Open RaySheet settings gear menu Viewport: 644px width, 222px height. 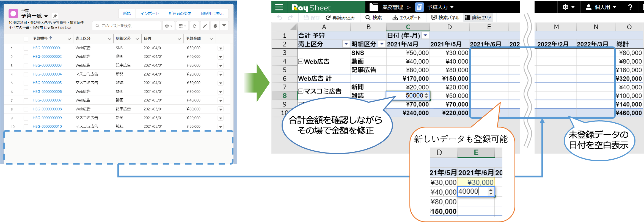(568, 7)
